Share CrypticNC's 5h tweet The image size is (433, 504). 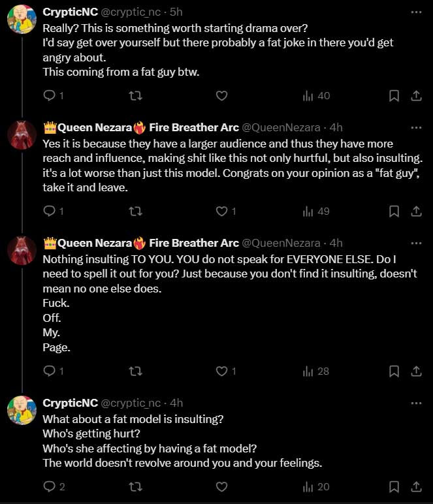416,96
